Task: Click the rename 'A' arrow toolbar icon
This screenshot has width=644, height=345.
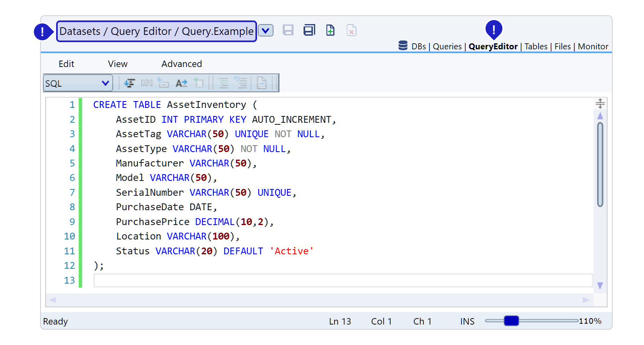Action: click(181, 83)
